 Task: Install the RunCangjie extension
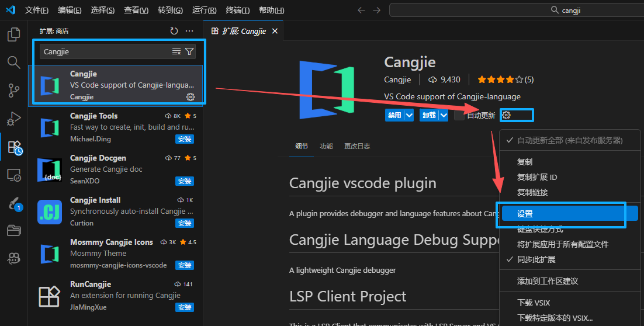185,307
